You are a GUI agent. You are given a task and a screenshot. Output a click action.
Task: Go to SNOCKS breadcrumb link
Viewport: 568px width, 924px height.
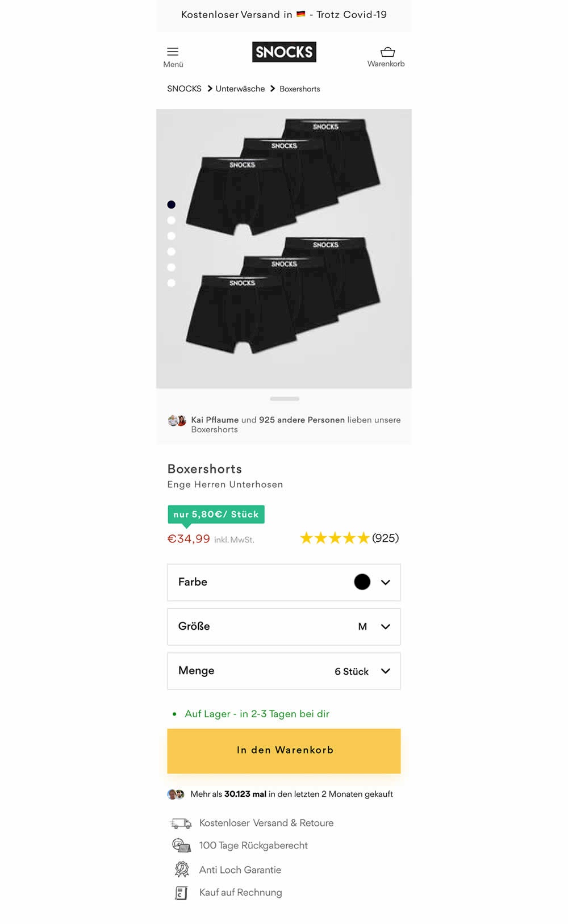tap(184, 89)
